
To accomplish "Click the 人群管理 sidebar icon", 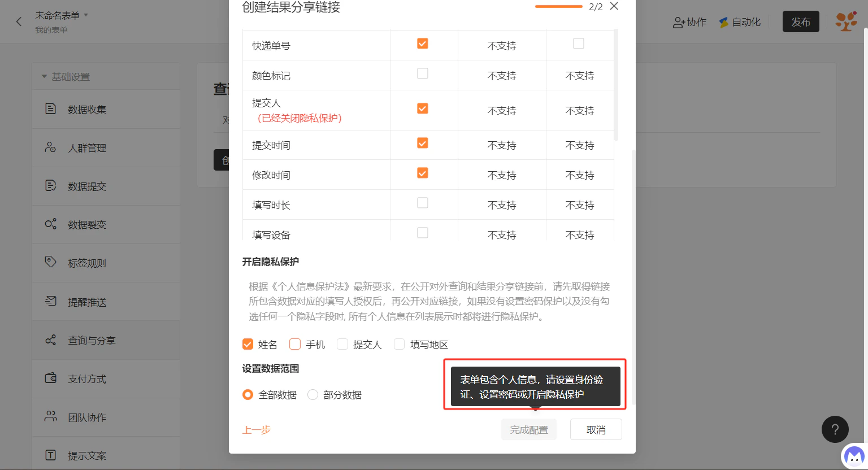I will [x=50, y=147].
